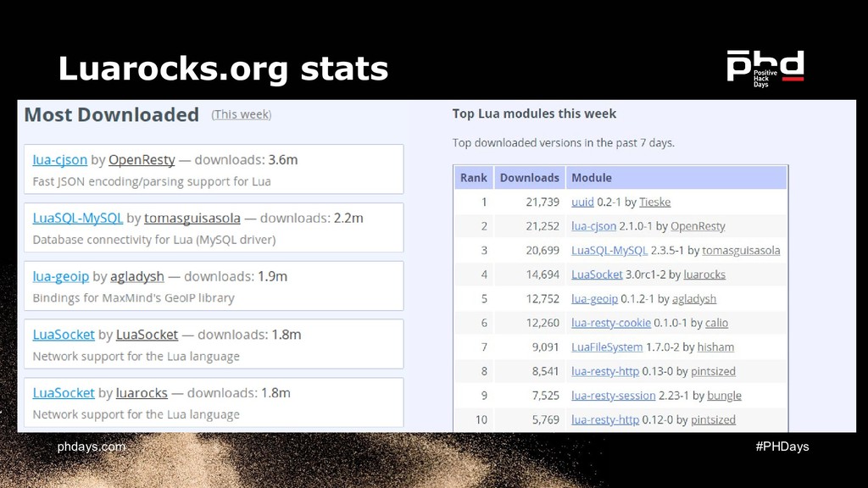The width and height of the screenshot is (868, 488).
Task: Click hisham author link in rank 7 row
Action: coord(715,347)
